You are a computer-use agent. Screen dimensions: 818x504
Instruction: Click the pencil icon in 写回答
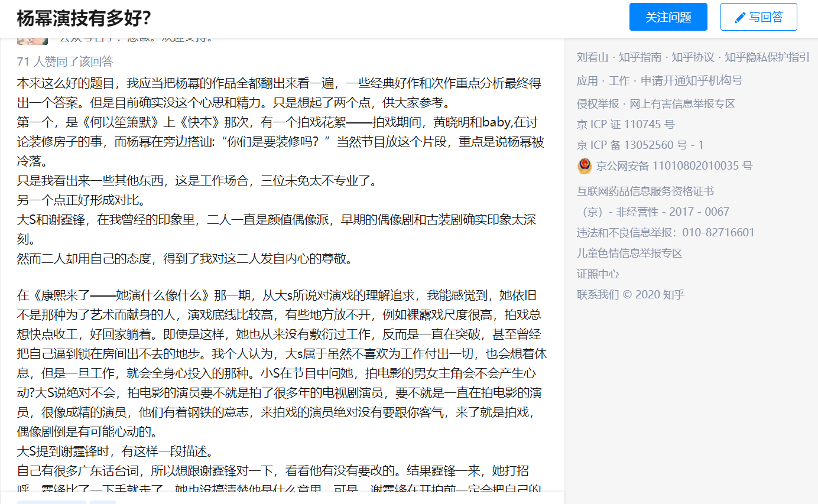[740, 18]
